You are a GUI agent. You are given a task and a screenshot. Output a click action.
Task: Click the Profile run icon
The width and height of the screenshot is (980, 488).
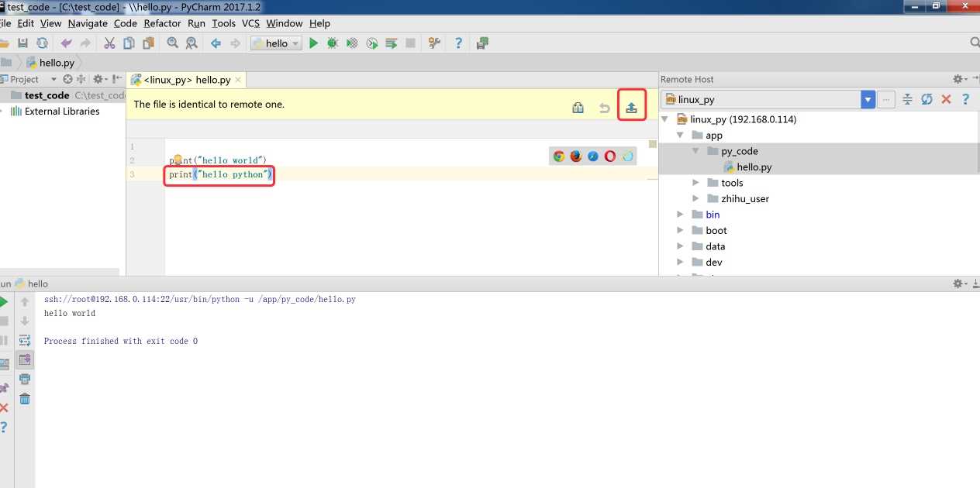372,43
